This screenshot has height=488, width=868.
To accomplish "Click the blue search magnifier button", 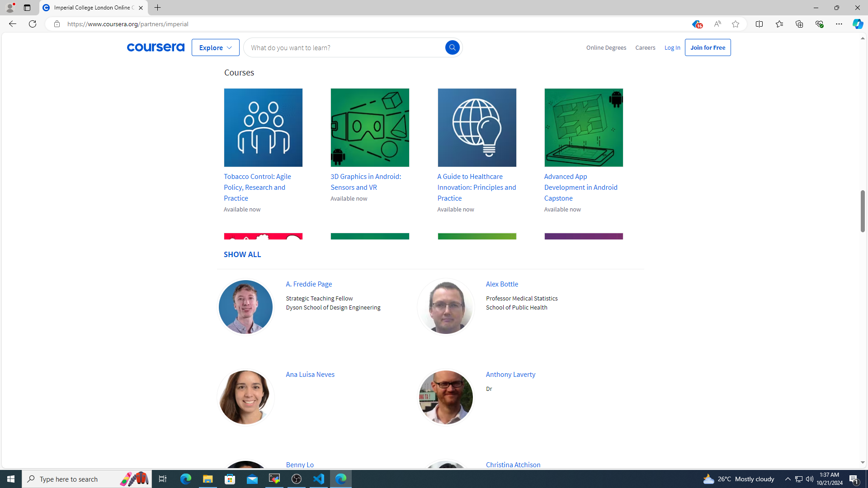I will pos(452,47).
